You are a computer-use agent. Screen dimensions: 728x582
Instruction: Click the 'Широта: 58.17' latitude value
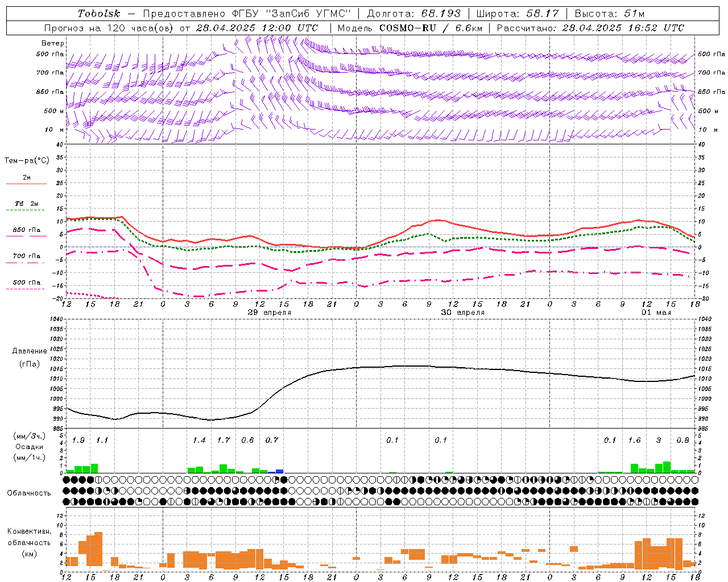[518, 14]
